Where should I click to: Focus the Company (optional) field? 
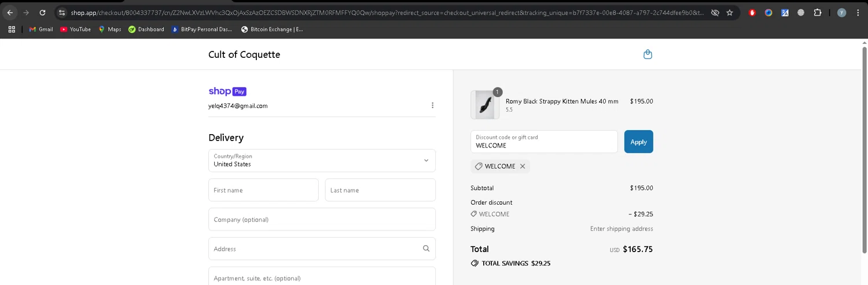(x=322, y=219)
